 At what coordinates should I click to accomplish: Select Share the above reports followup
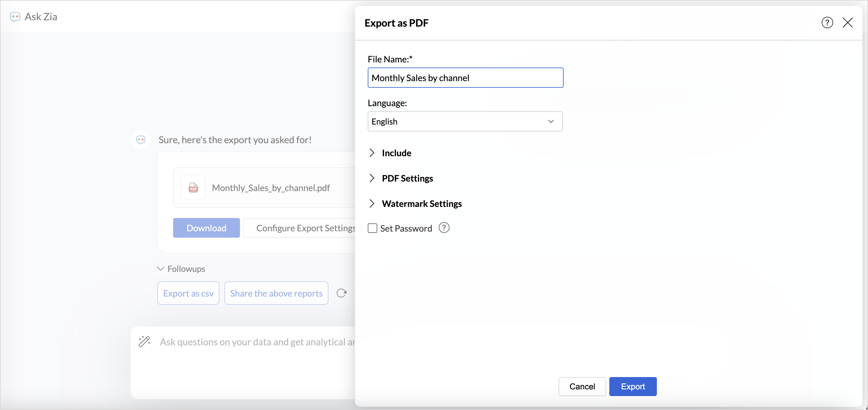click(x=276, y=293)
